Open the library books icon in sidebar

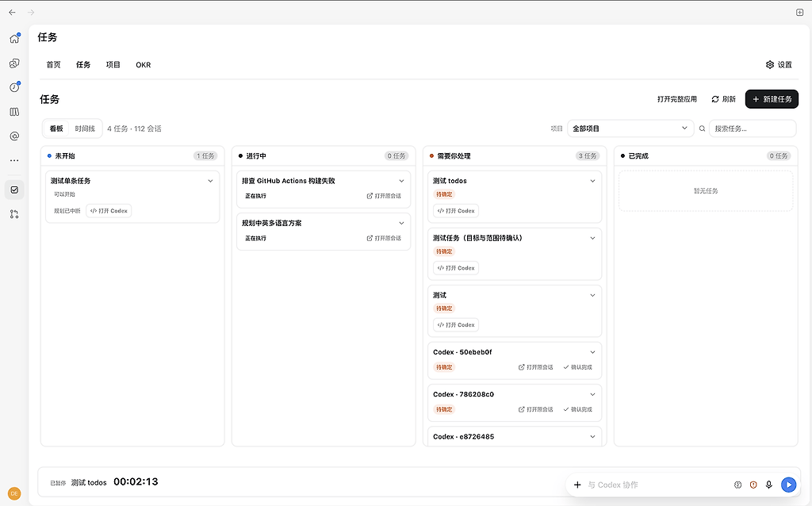14,112
